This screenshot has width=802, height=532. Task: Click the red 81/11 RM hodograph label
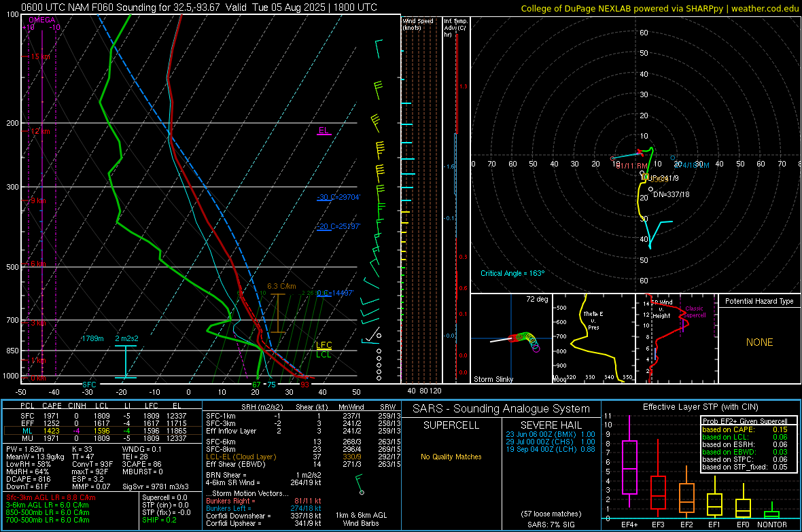point(631,166)
